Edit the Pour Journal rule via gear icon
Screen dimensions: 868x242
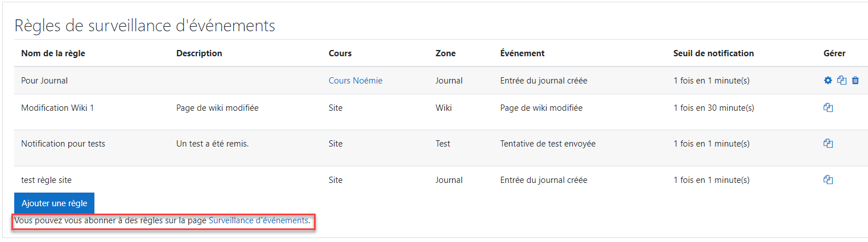(828, 81)
